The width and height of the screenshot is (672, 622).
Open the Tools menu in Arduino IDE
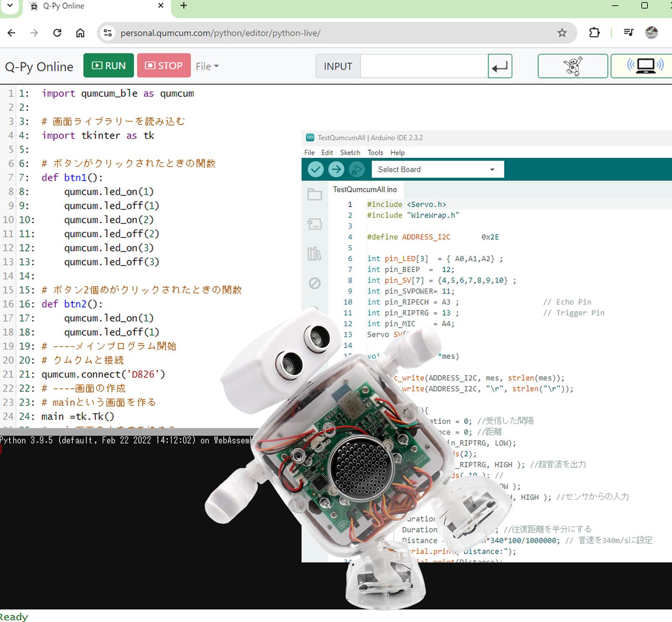point(375,153)
